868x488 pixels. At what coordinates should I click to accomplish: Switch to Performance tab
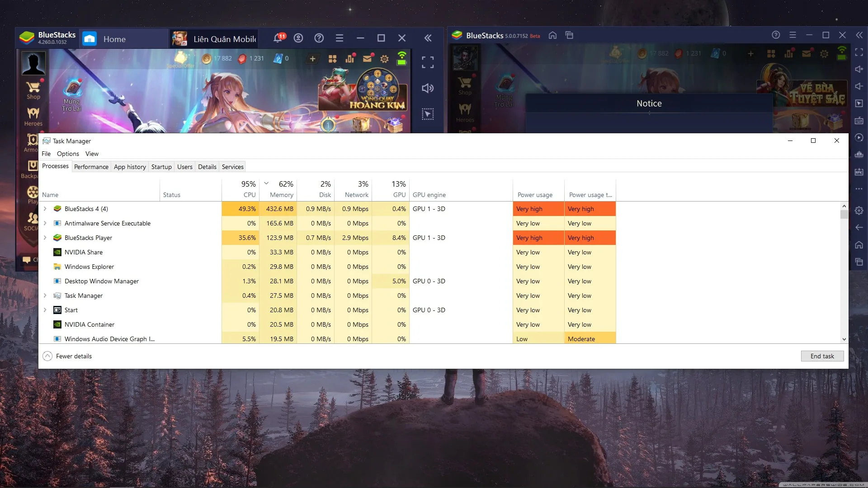91,167
